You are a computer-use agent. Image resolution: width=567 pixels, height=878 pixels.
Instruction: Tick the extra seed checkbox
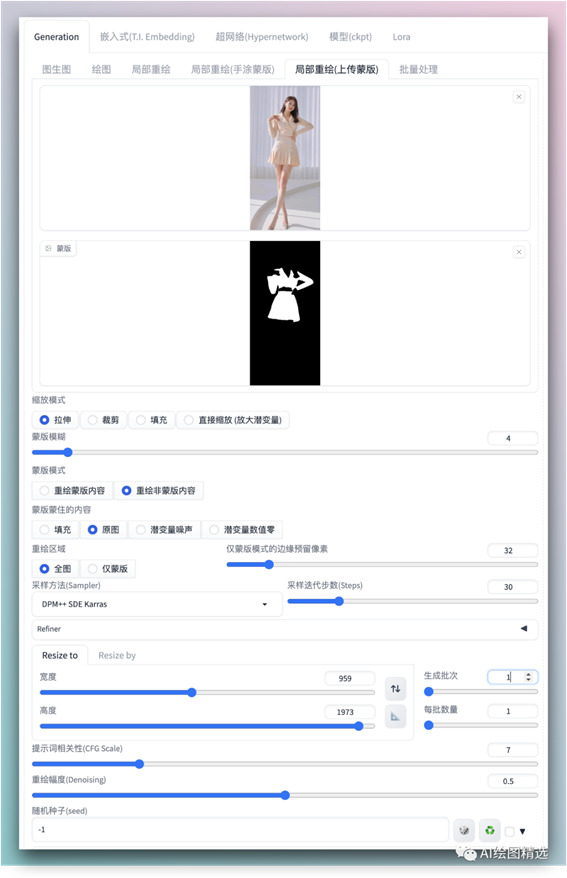pos(509,832)
